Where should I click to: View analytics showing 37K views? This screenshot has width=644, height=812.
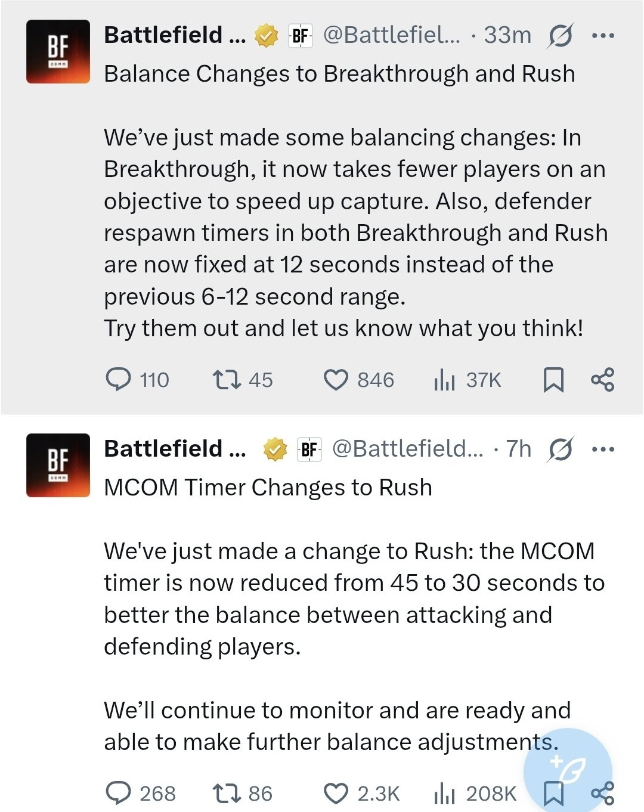(x=467, y=379)
